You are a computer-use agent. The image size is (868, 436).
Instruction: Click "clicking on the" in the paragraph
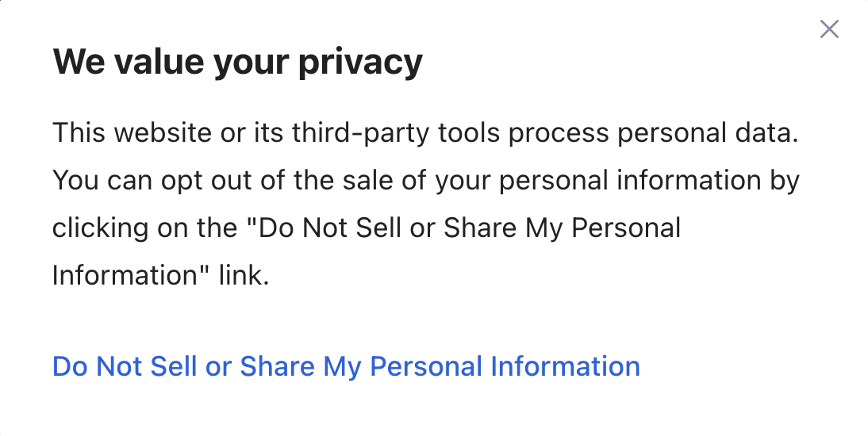point(142,228)
